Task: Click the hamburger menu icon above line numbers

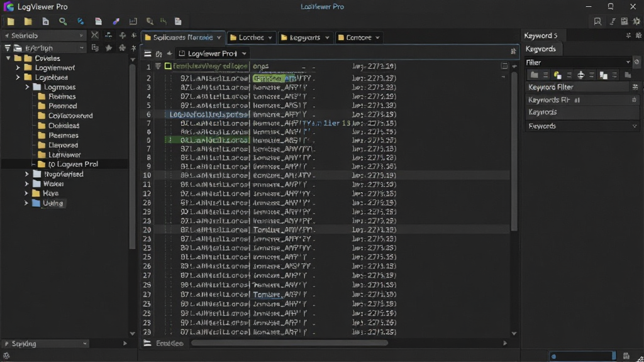Action: click(x=147, y=53)
